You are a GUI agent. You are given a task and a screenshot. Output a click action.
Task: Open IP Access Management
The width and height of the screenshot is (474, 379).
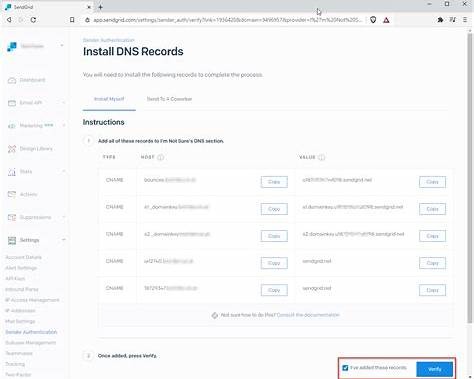32,300
